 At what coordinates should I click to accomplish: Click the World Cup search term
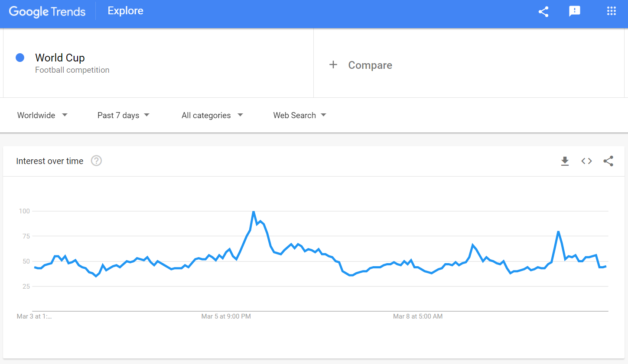coord(60,58)
